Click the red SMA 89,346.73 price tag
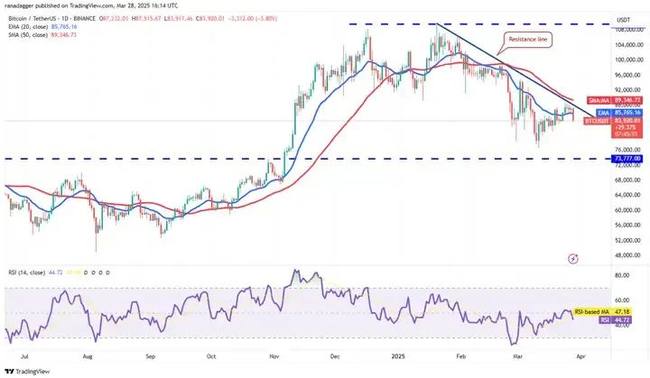Image resolution: width=650 pixels, height=378 pixels. point(615,100)
